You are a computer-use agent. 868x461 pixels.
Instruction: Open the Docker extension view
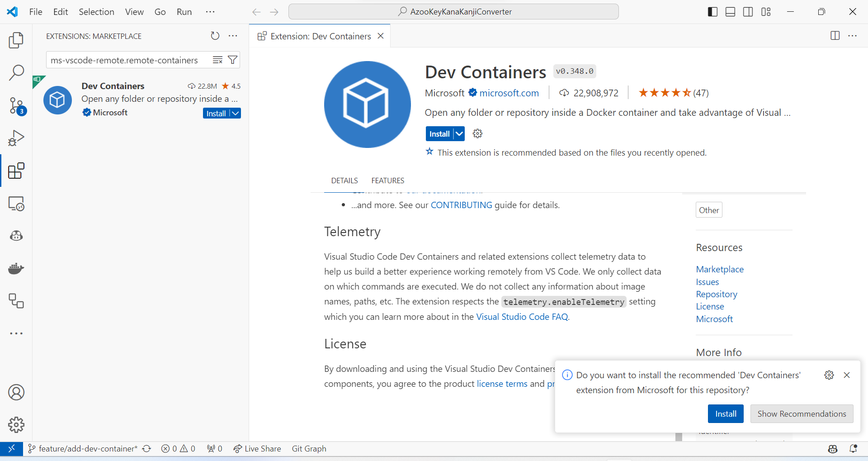click(x=16, y=268)
